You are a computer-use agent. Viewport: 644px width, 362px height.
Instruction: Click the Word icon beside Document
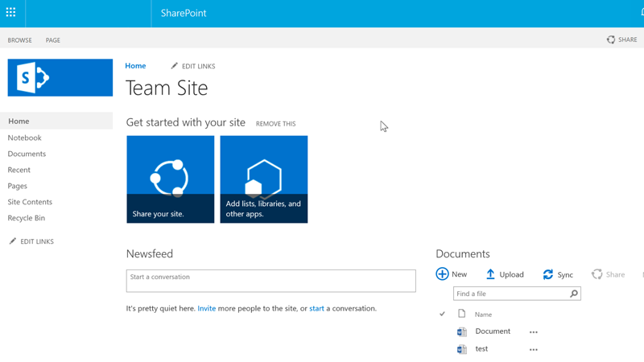(461, 331)
